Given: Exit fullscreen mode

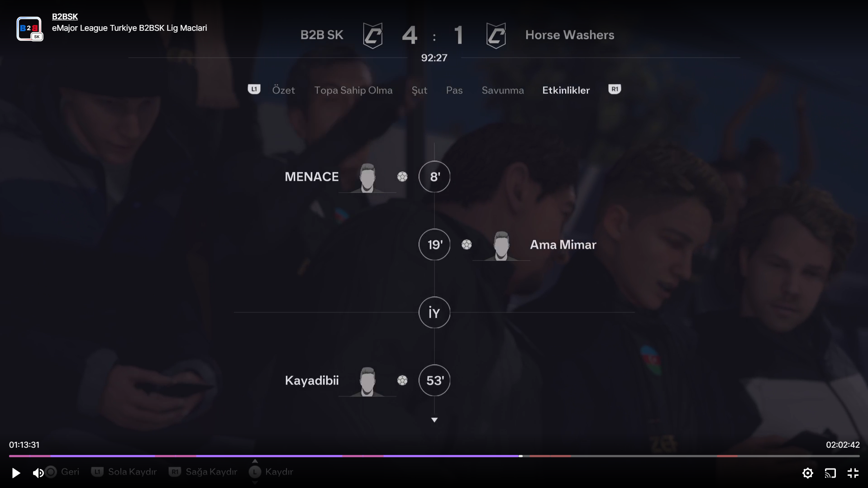Looking at the screenshot, I should [853, 473].
